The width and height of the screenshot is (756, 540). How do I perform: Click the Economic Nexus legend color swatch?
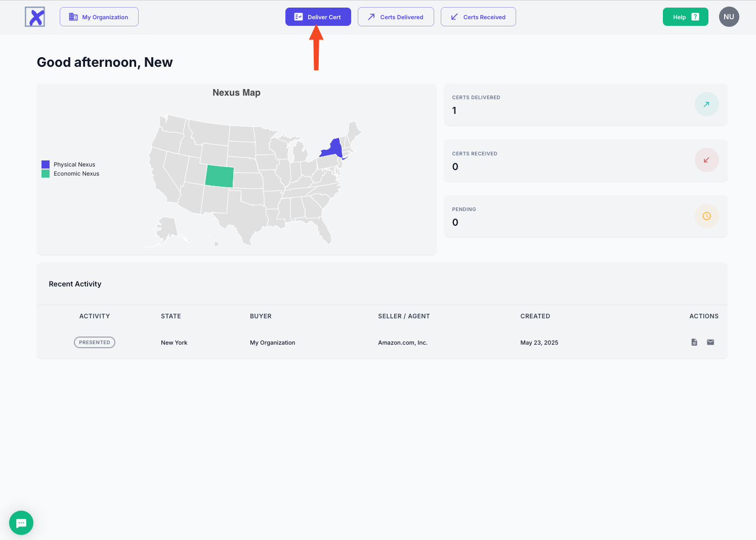tap(46, 174)
